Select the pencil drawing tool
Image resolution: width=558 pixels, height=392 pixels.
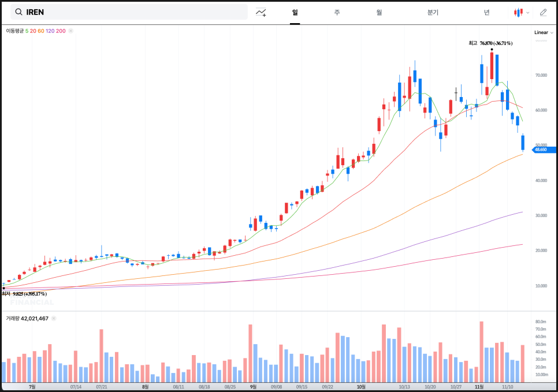click(543, 12)
